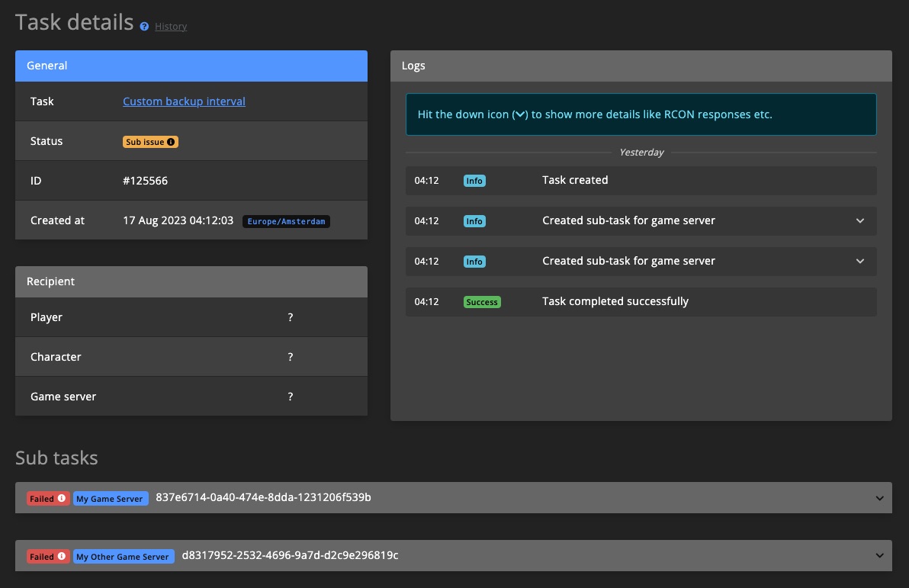Click the Success badge in the logs
Viewport: 909px width, 588px height.
482,302
